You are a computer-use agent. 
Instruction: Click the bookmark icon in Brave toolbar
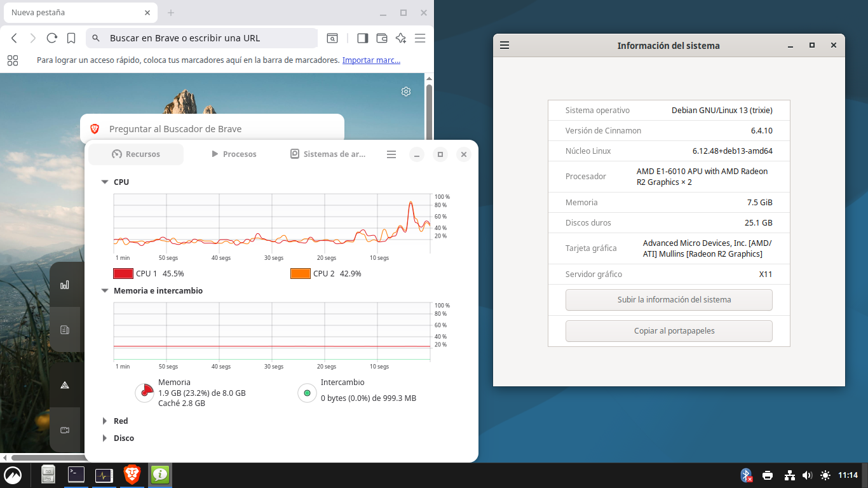[x=71, y=38]
